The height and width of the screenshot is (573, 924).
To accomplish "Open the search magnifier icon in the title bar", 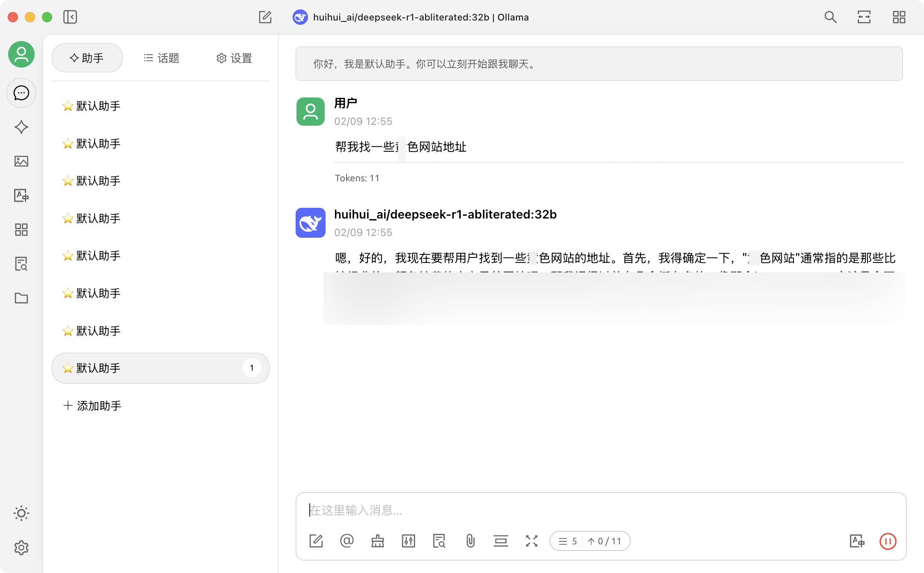I will [830, 17].
